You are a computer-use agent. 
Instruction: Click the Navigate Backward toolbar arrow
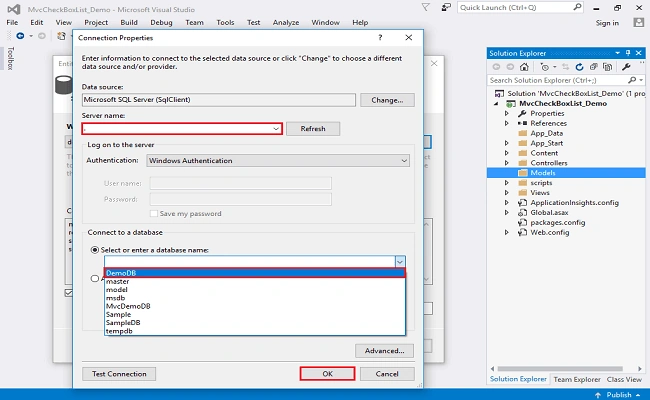coord(20,36)
